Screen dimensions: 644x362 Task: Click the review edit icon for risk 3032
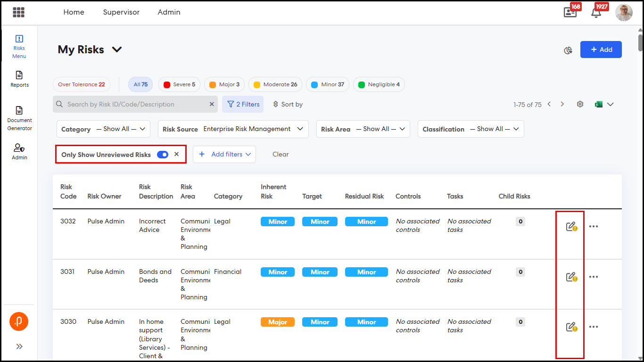571,226
